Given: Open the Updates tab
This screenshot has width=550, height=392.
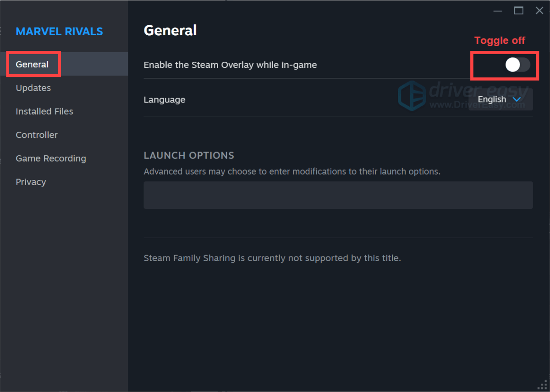Looking at the screenshot, I should (33, 87).
